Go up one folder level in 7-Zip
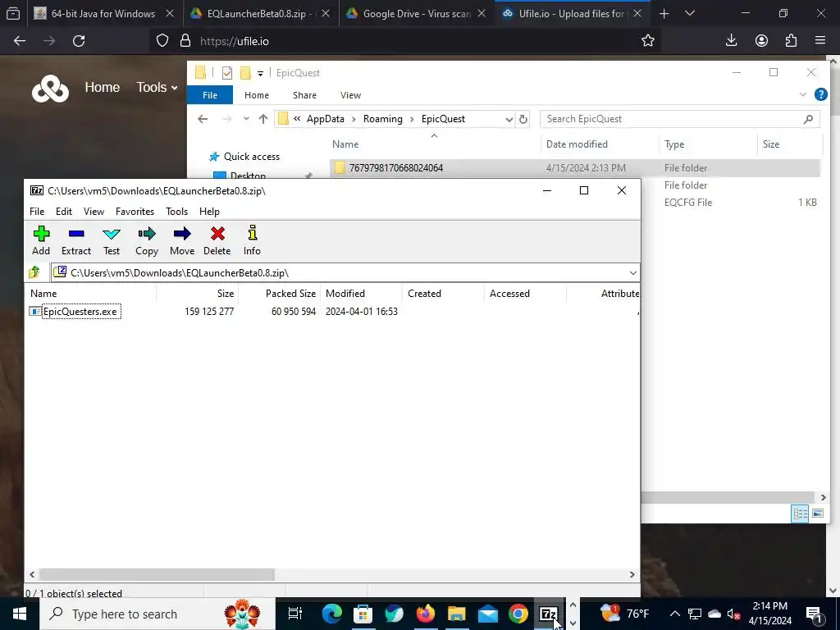 click(x=34, y=272)
